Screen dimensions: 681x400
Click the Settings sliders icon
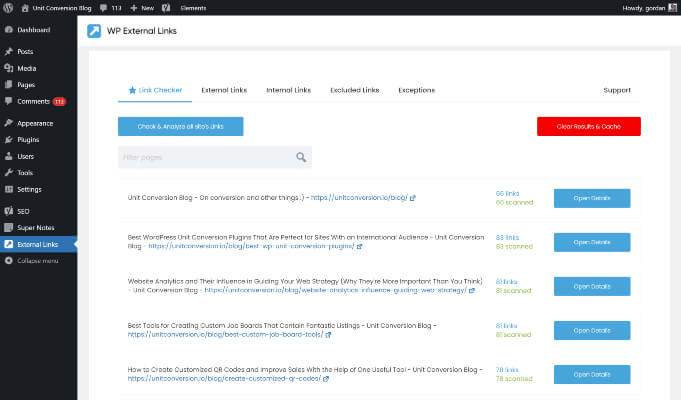tap(9, 189)
